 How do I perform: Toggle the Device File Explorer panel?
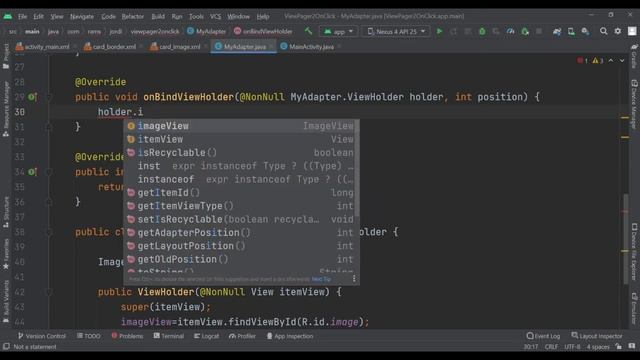[x=634, y=252]
